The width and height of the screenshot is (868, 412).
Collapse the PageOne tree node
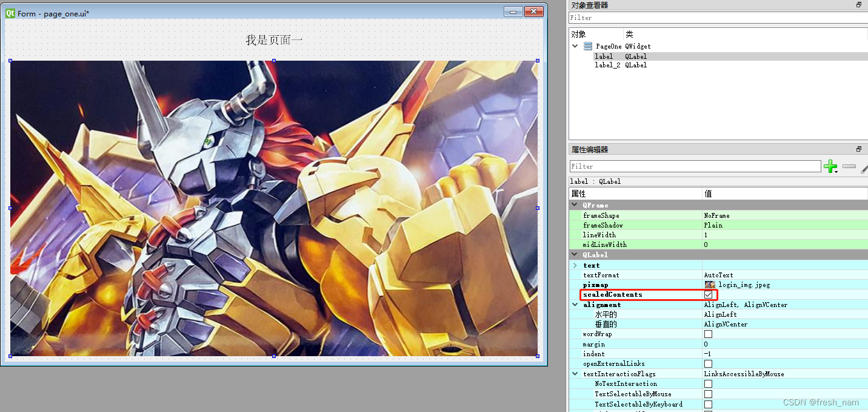coord(575,46)
